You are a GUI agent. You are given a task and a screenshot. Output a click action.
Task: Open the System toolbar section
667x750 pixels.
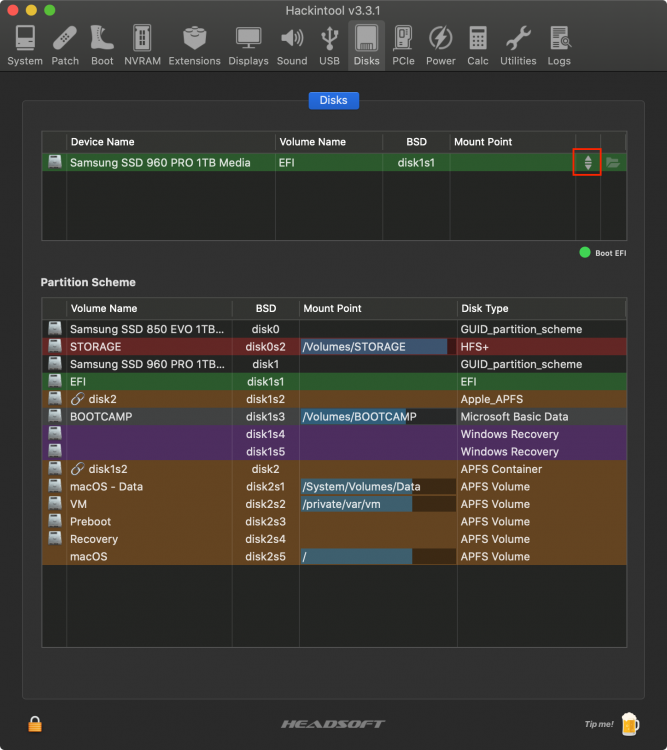[25, 45]
